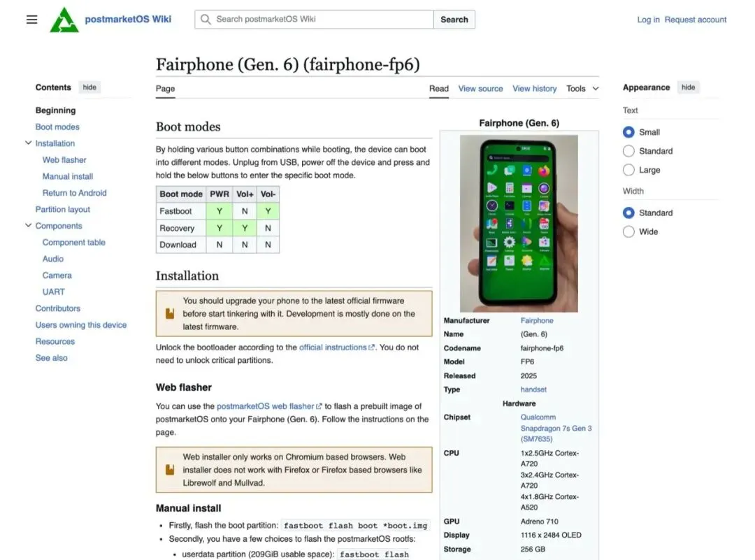Click the PWR column header

pos(219,194)
